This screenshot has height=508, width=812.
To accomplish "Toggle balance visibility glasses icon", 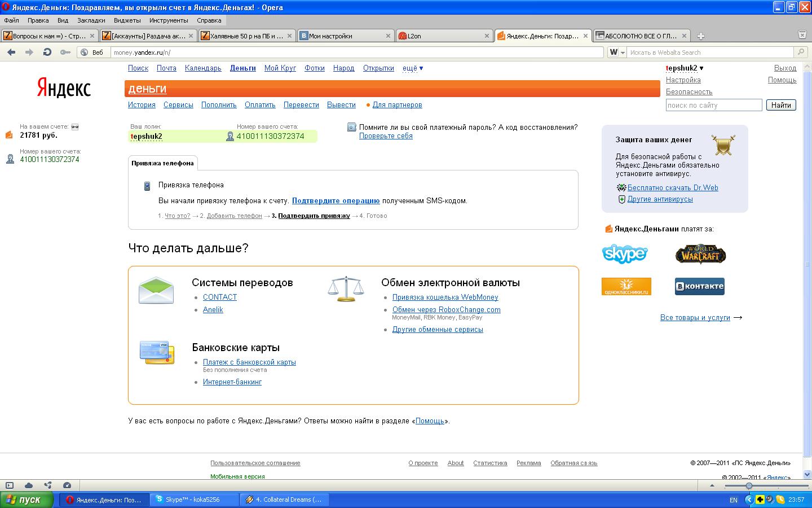I will pyautogui.click(x=75, y=127).
